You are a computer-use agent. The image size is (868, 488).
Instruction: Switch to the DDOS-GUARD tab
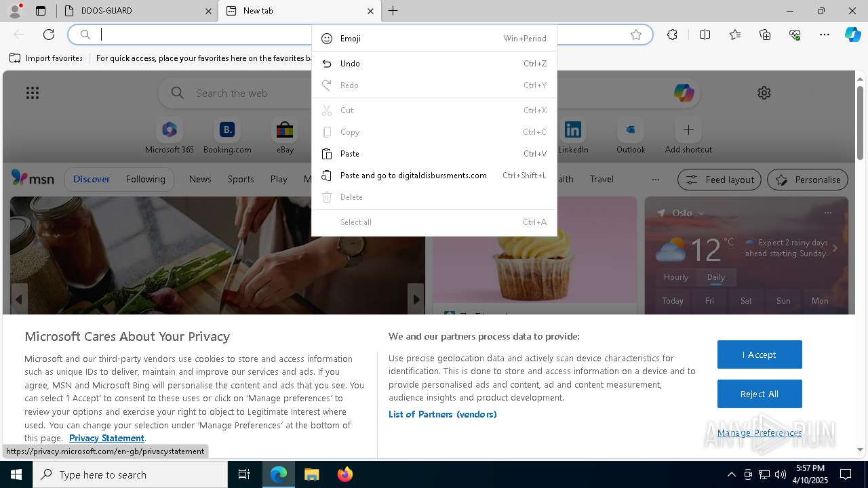[x=136, y=11]
